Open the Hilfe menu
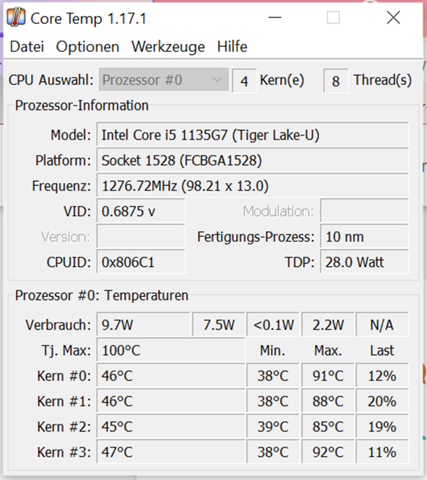 (x=232, y=47)
